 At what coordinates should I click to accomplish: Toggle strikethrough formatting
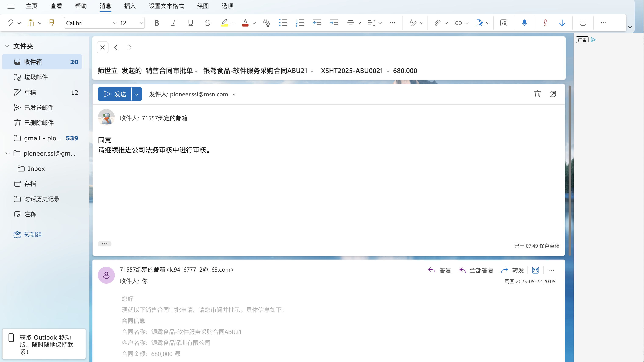click(x=208, y=23)
